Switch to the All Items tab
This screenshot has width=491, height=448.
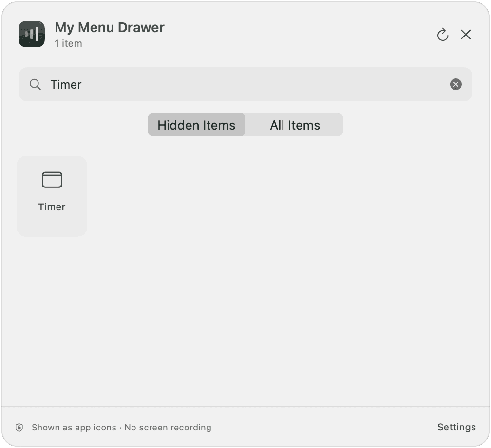295,125
